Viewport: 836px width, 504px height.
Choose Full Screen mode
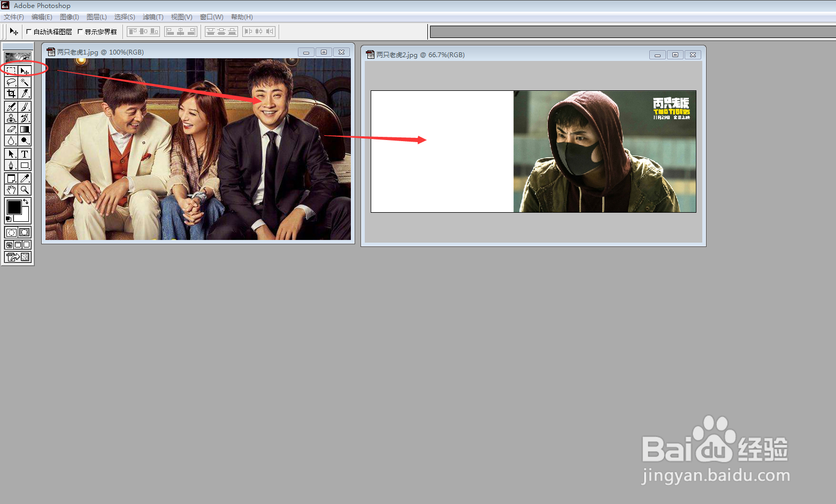pyautogui.click(x=27, y=245)
